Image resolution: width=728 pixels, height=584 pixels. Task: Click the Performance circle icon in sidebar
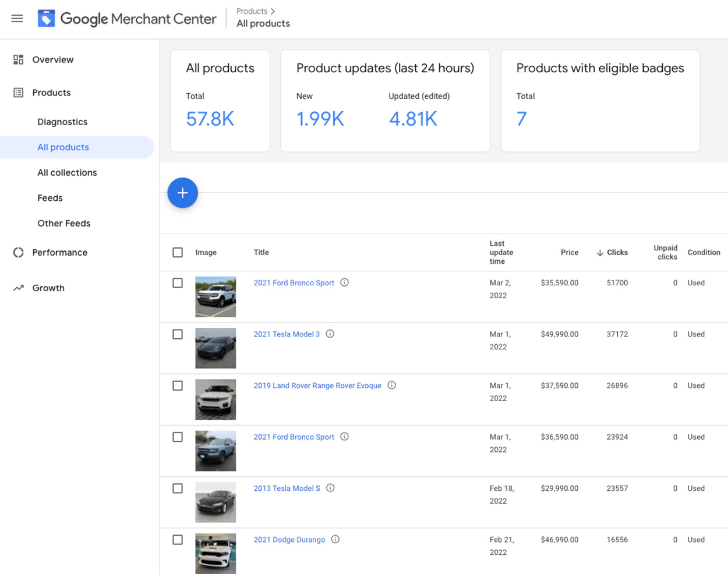click(x=19, y=252)
